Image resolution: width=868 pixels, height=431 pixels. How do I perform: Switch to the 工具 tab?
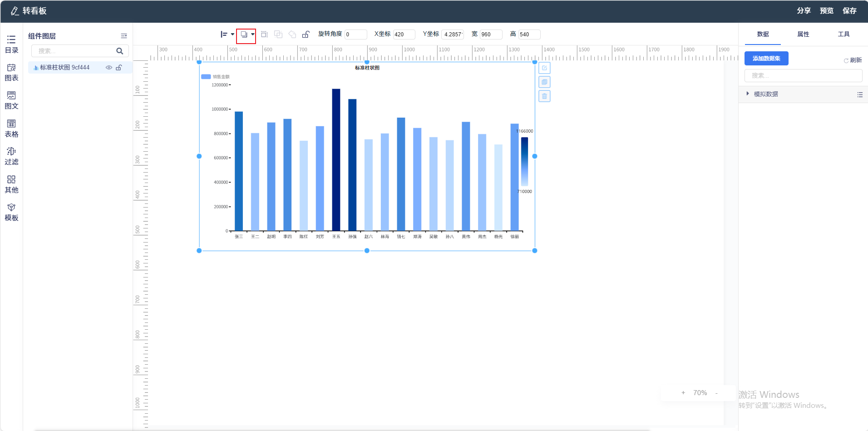click(x=843, y=35)
